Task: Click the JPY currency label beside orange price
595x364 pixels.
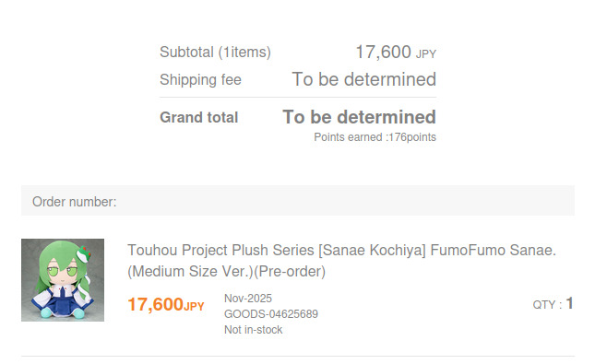Action: (194, 306)
